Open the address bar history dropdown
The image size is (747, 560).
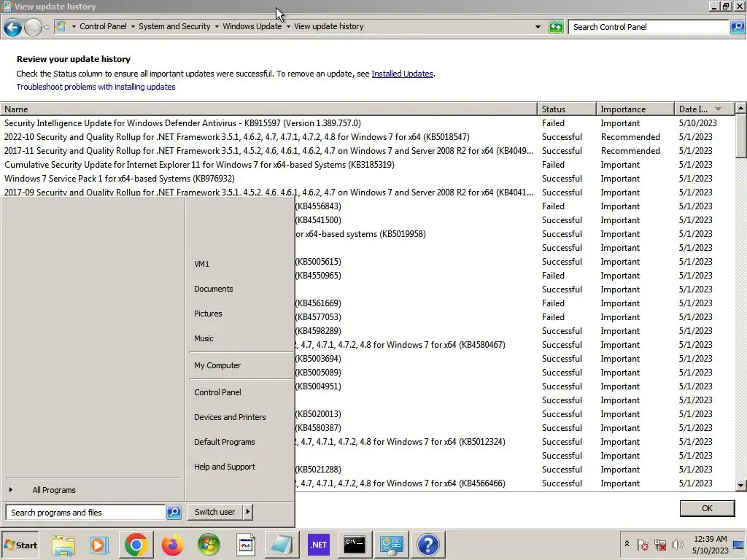click(x=538, y=27)
